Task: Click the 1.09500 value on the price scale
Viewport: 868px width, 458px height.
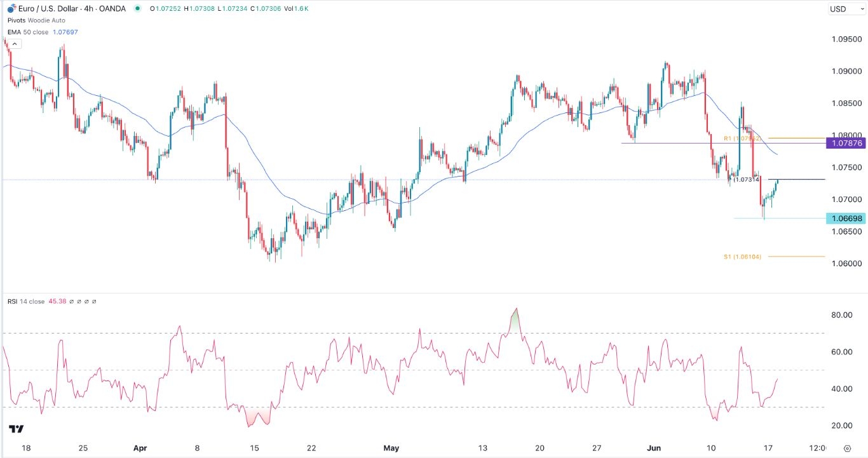Action: (x=845, y=39)
